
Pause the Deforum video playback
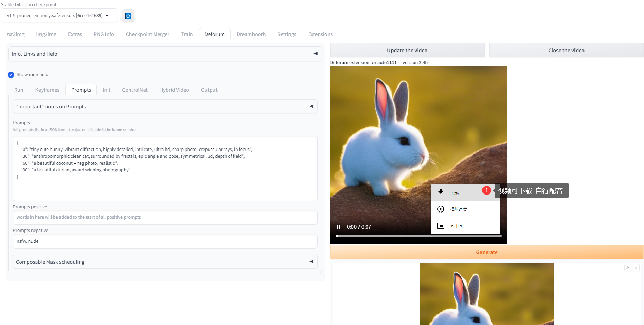[339, 227]
